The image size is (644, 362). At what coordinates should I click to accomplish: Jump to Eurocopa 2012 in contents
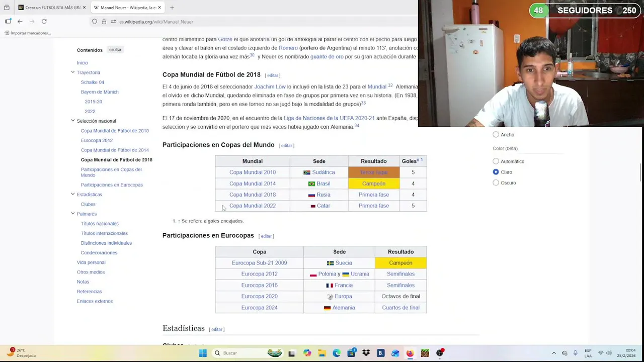[97, 140]
